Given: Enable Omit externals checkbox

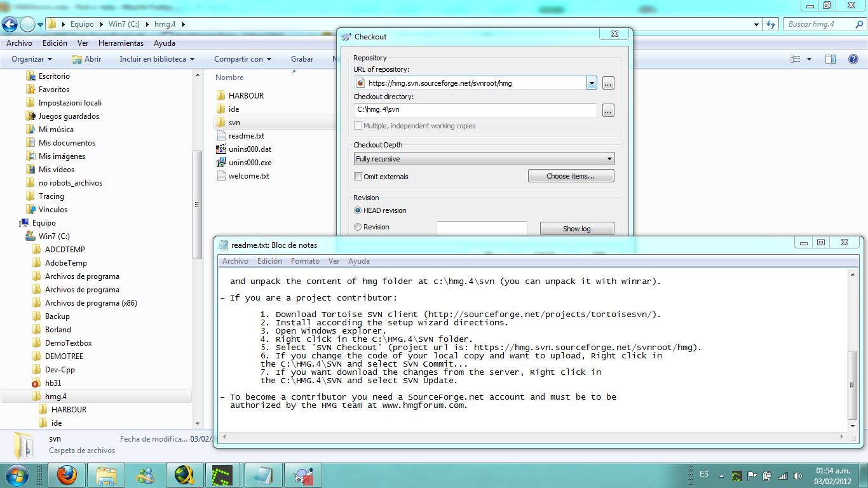Looking at the screenshot, I should pyautogui.click(x=358, y=177).
